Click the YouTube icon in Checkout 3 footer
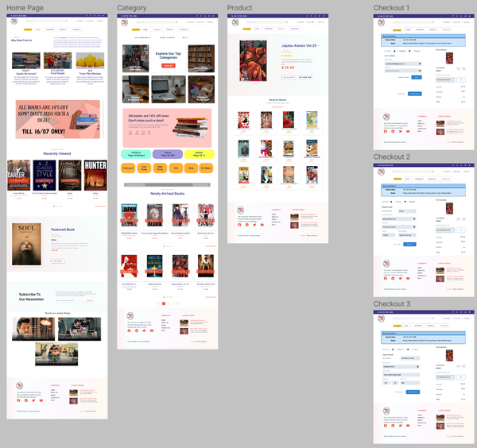This screenshot has width=477, height=448. click(408, 426)
